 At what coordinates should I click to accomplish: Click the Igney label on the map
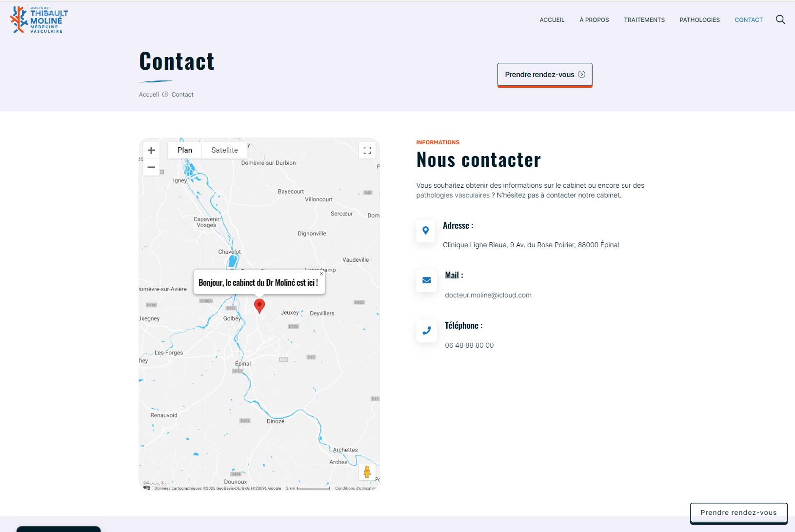pos(179,180)
